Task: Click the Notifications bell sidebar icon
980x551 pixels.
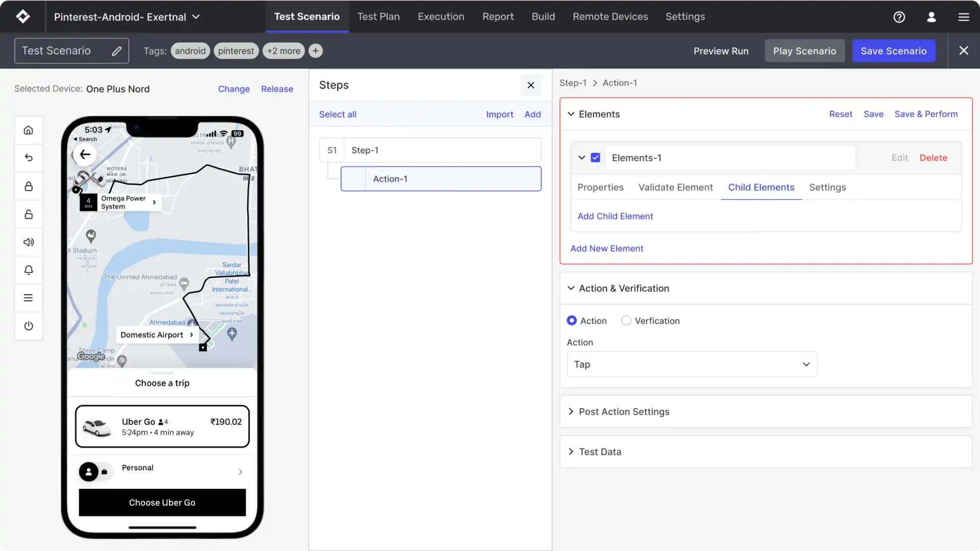Action: [28, 270]
